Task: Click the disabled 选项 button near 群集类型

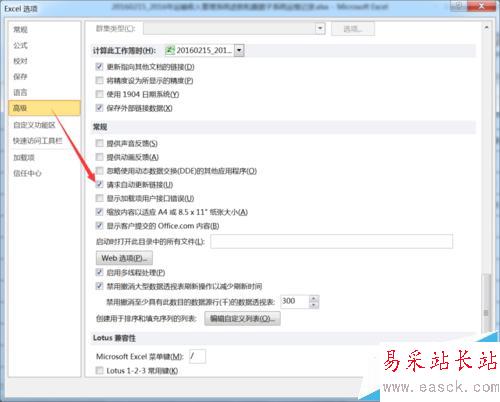Action: 353,29
